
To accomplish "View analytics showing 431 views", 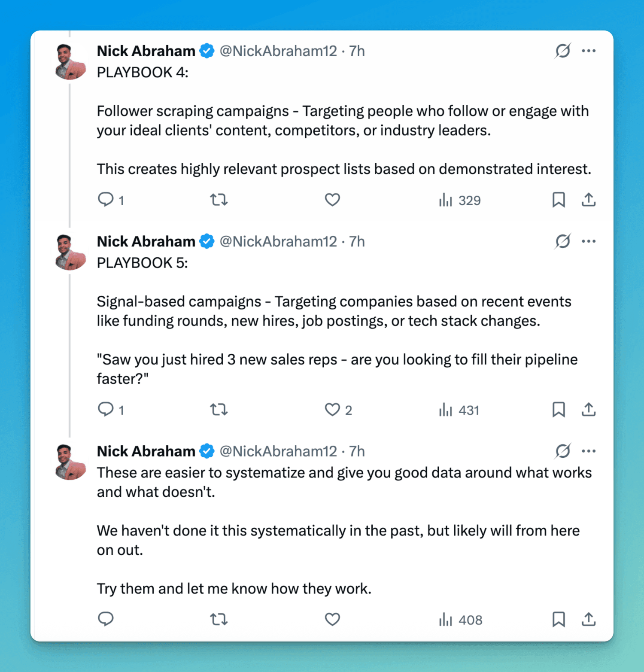I will coord(459,410).
